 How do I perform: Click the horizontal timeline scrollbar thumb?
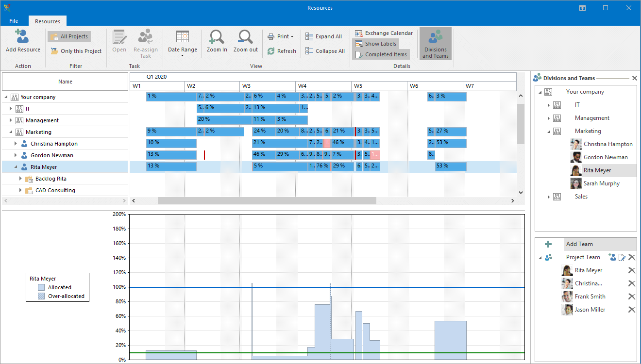(x=267, y=201)
